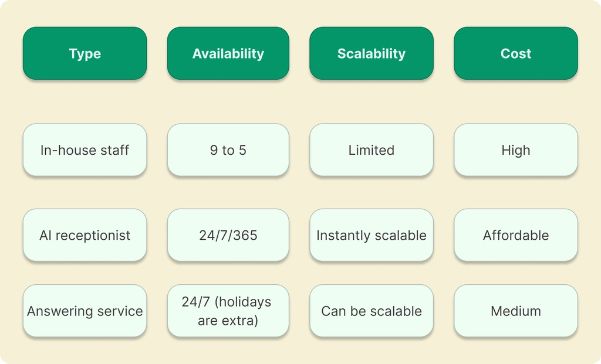Click the Scalability header pill

[x=372, y=53]
